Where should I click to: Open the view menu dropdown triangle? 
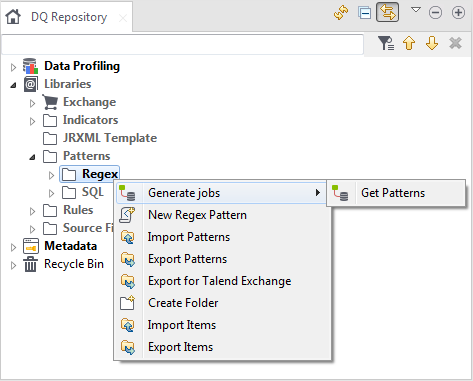416,10
